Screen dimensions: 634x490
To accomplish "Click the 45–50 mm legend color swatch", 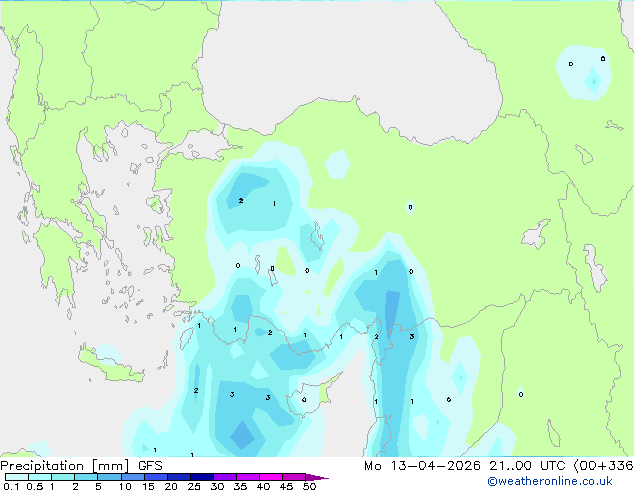I will [294, 477].
